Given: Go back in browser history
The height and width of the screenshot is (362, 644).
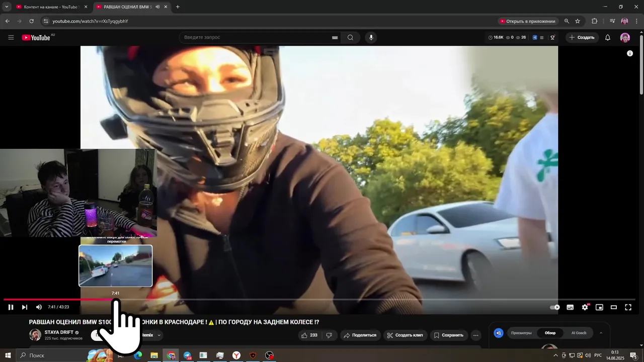Looking at the screenshot, I should click(x=7, y=21).
